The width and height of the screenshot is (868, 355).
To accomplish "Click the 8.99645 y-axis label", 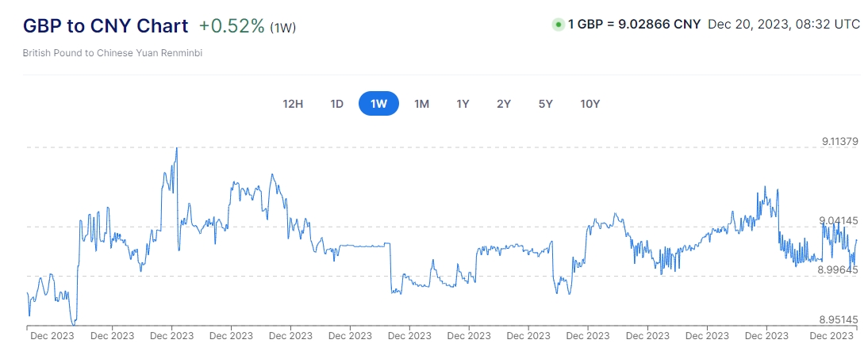I will [x=839, y=270].
